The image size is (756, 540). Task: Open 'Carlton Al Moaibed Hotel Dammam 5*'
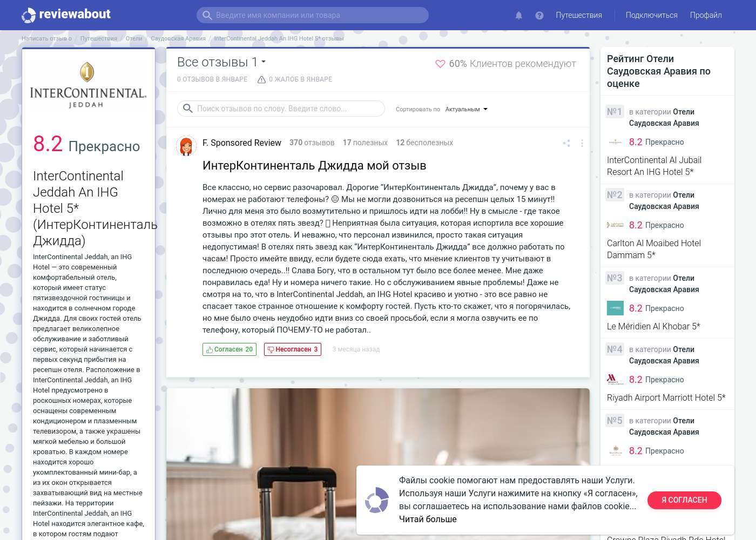click(654, 249)
